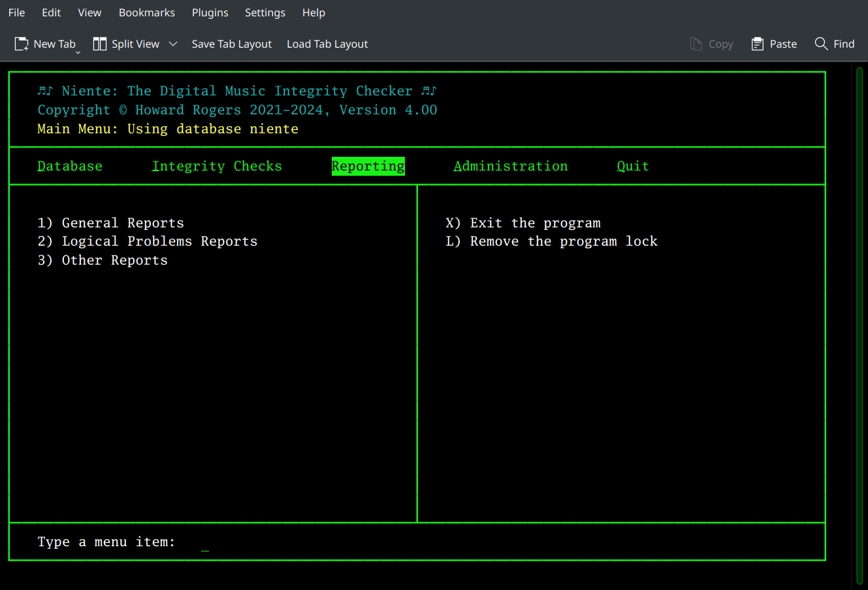Image resolution: width=868 pixels, height=590 pixels.
Task: Open the Bookmarks menu
Action: coord(146,12)
